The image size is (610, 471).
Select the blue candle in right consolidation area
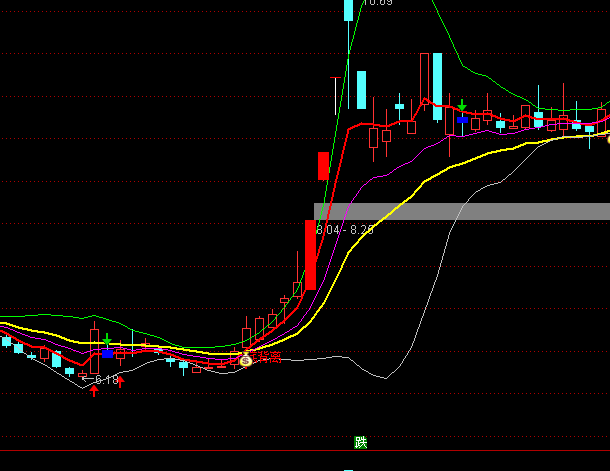462,120
